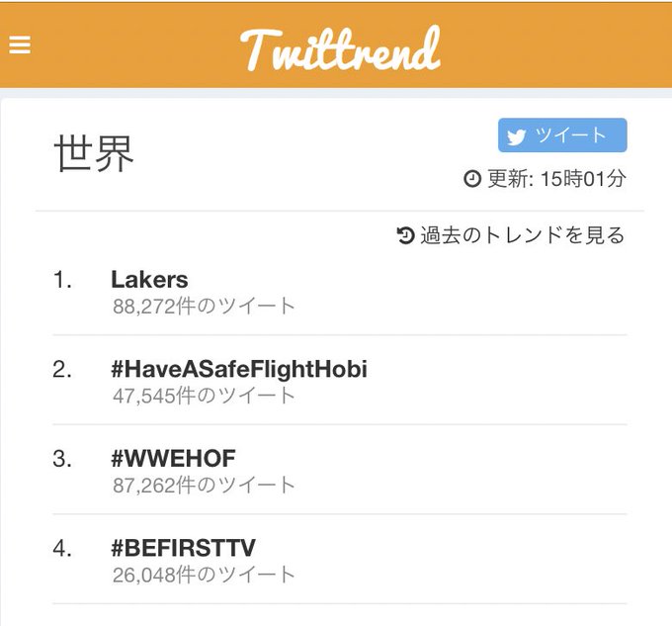Open the hamburger menu icon
This screenshot has height=626, width=672.
(20, 45)
